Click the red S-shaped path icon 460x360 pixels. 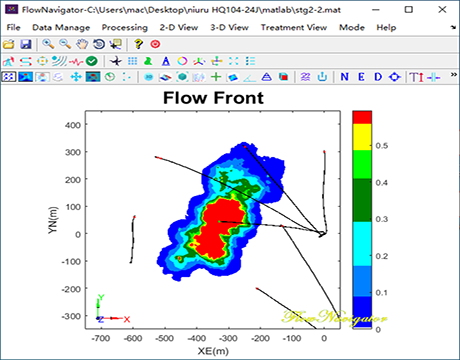[x=26, y=61]
